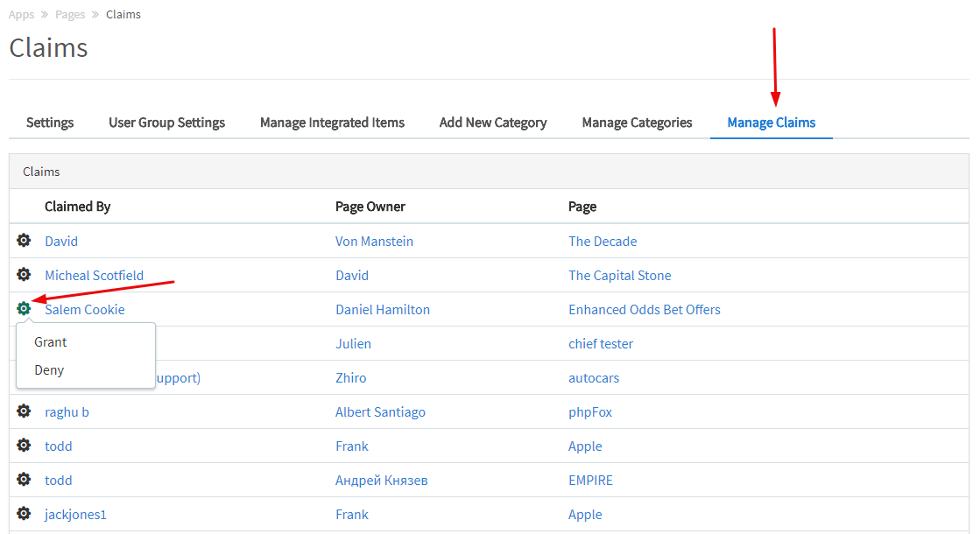Click page owner Albert Santiago's link
This screenshot has height=534, width=980.
[380, 411]
